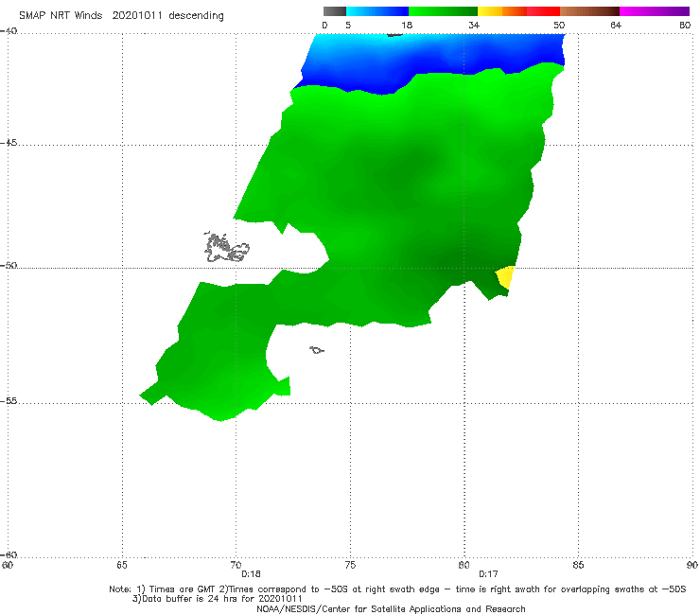Click the longitude axis label 70

[236, 565]
